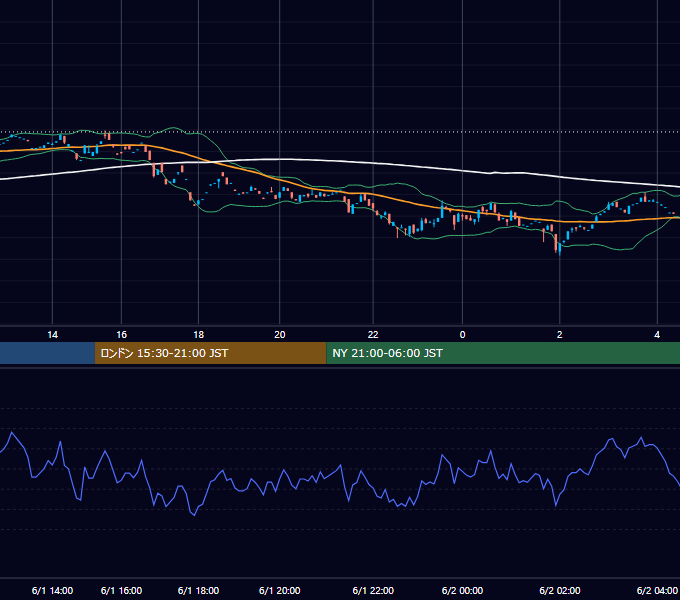Click the 6/1 20:00 oscillator time label
The width and height of the screenshot is (680, 600).
point(280,590)
